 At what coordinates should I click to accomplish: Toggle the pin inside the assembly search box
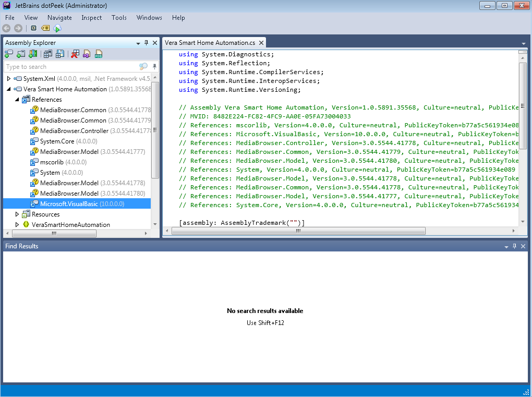pos(154,67)
